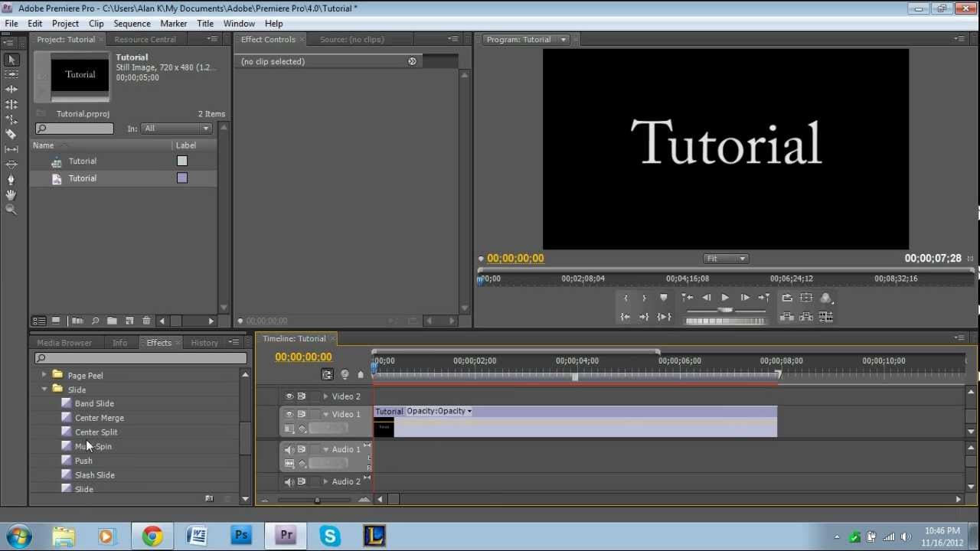Viewport: 980px width, 551px height.
Task: Click the Find icon in project panel
Action: point(95,321)
